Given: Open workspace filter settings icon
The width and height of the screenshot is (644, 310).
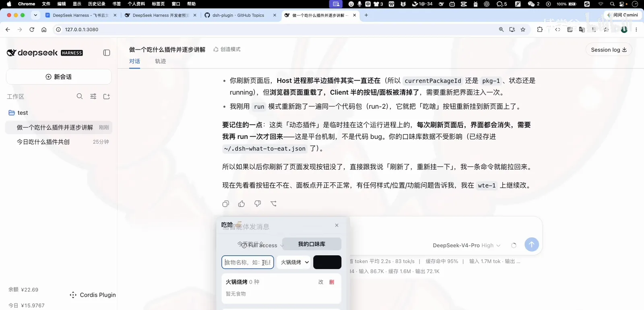Looking at the screenshot, I should pyautogui.click(x=93, y=96).
